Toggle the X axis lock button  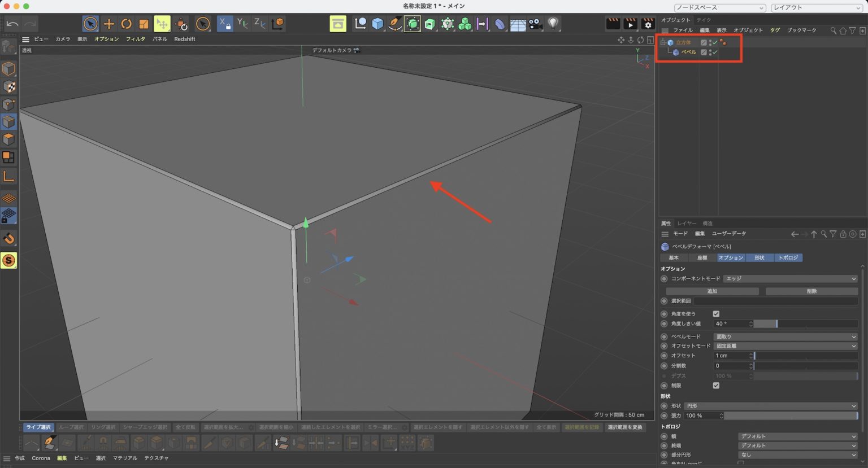tap(225, 23)
